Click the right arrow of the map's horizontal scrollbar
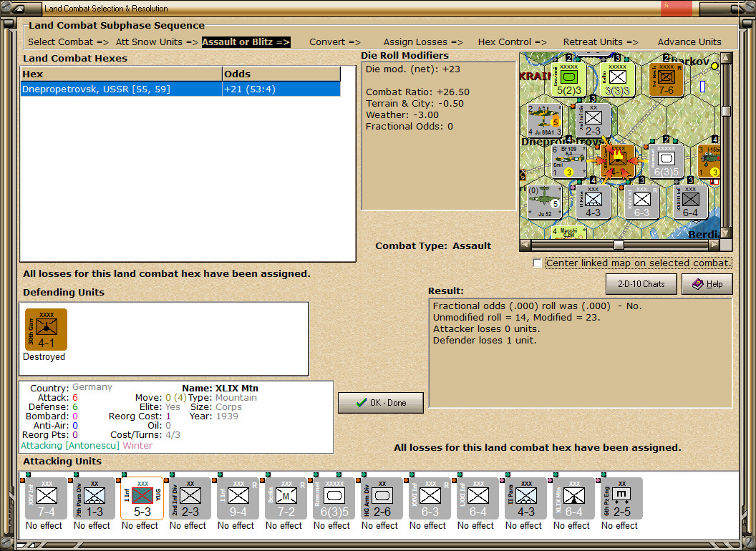 (714, 245)
